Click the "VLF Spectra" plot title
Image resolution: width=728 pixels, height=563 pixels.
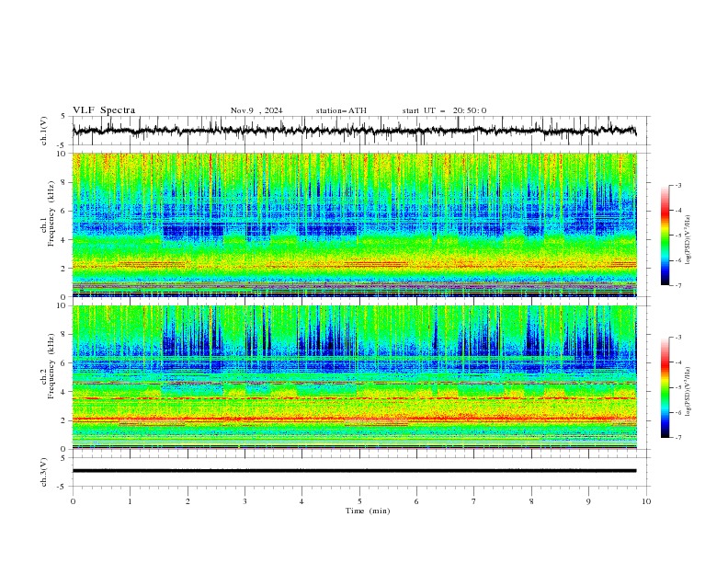pos(104,110)
